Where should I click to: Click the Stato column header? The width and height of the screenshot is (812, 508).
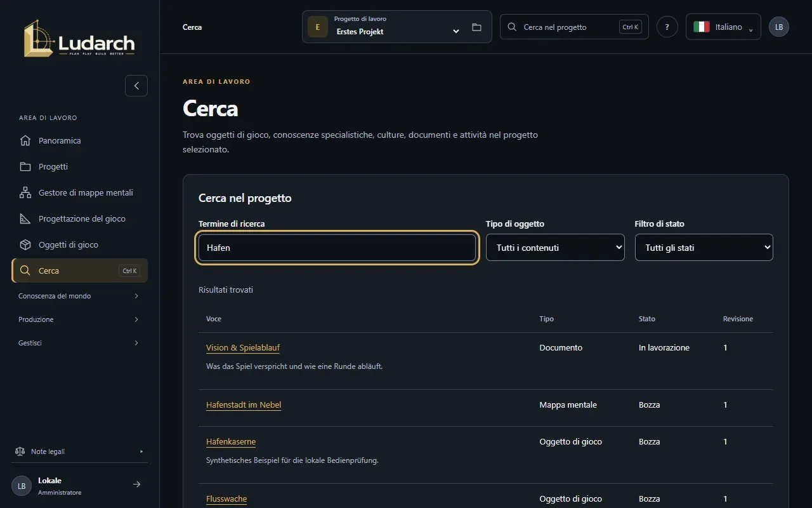point(647,319)
